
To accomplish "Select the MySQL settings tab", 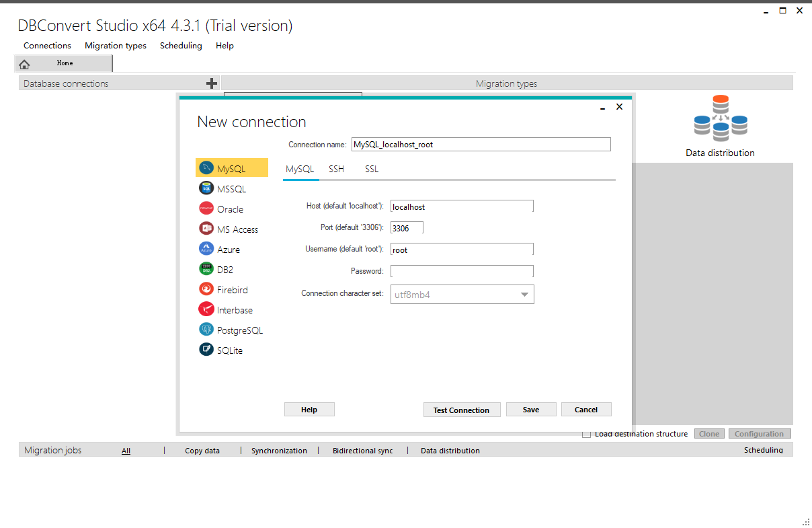I will coord(300,169).
